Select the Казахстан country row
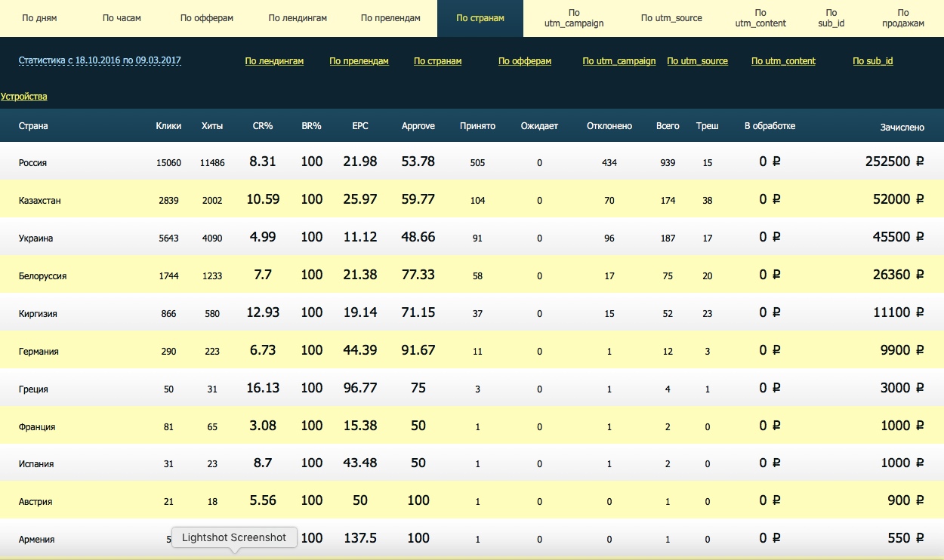Screen dimensions: 944x560 (472, 199)
